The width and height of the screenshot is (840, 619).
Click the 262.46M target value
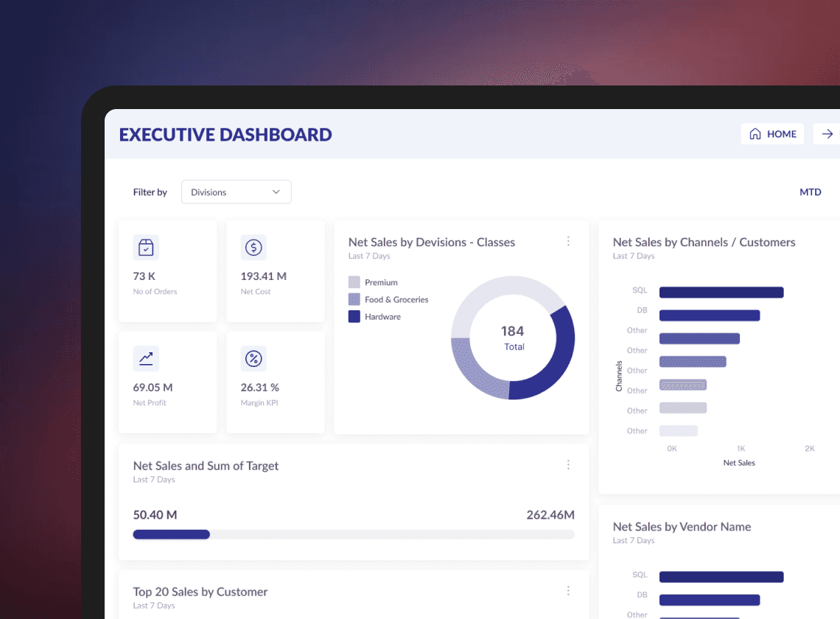pyautogui.click(x=550, y=514)
